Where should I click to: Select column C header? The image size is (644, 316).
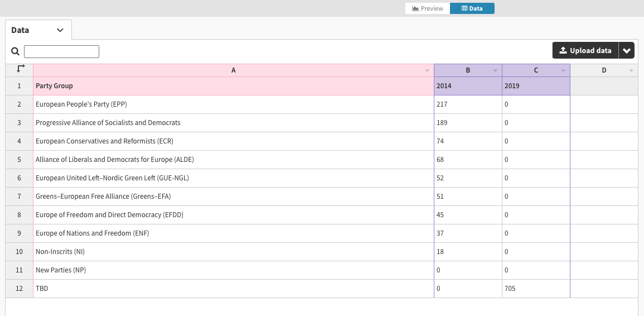[x=536, y=70]
